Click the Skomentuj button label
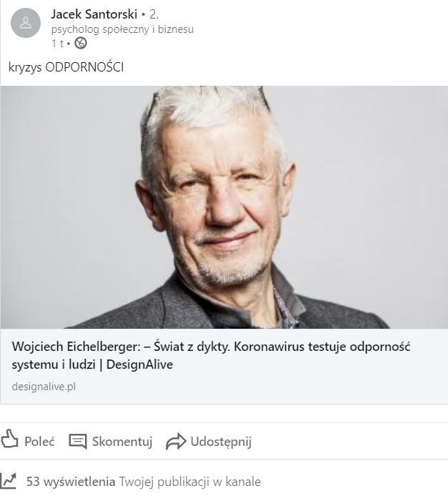 click(122, 442)
